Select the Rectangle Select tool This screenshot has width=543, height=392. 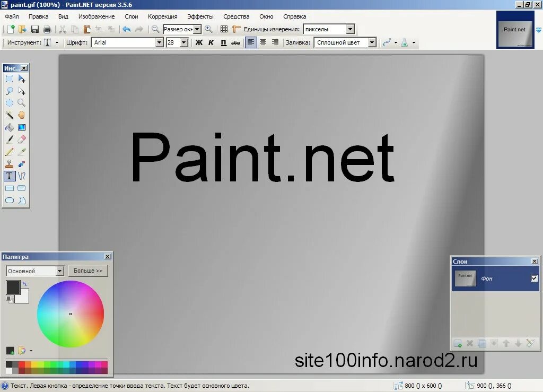[10, 79]
